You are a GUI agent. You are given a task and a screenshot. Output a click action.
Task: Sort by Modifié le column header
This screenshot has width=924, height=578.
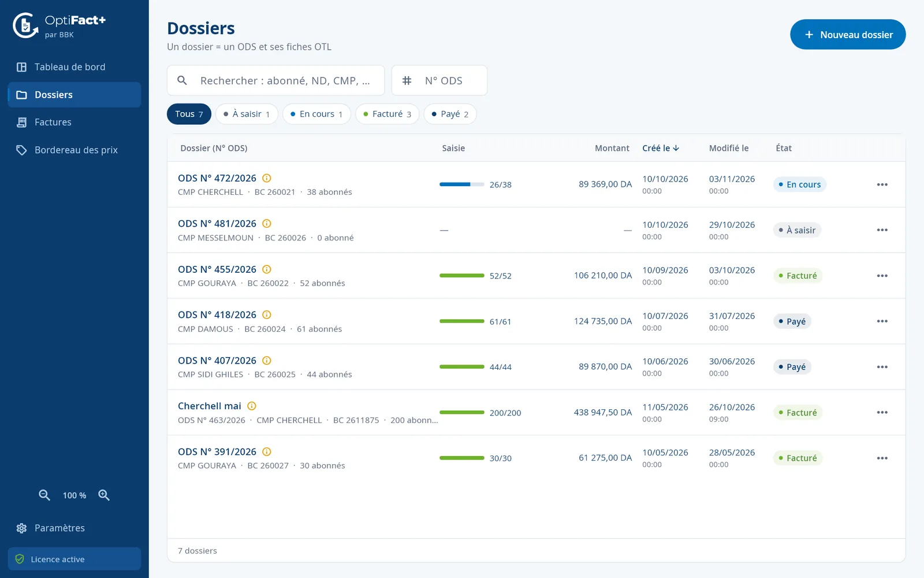(729, 148)
